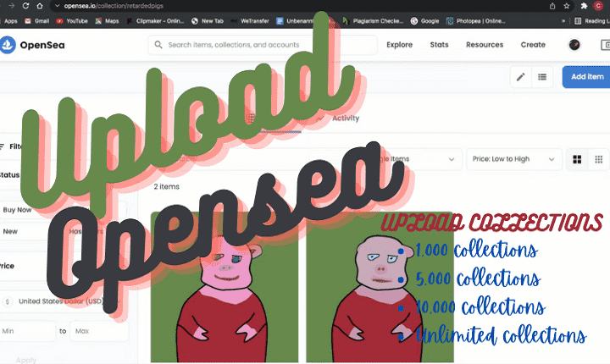Open the pale-faced pig NFT card
Image resolution: width=610 pixels, height=364 pixels.
click(x=380, y=287)
